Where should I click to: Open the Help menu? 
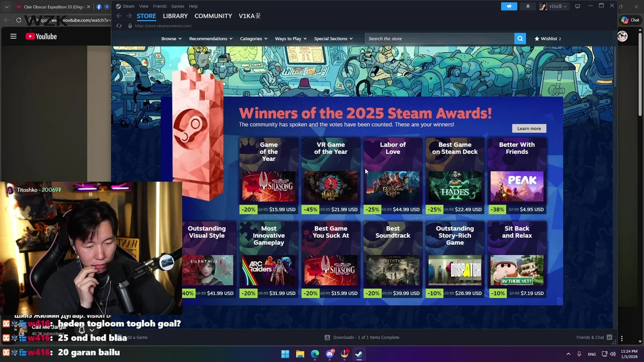pos(193,6)
